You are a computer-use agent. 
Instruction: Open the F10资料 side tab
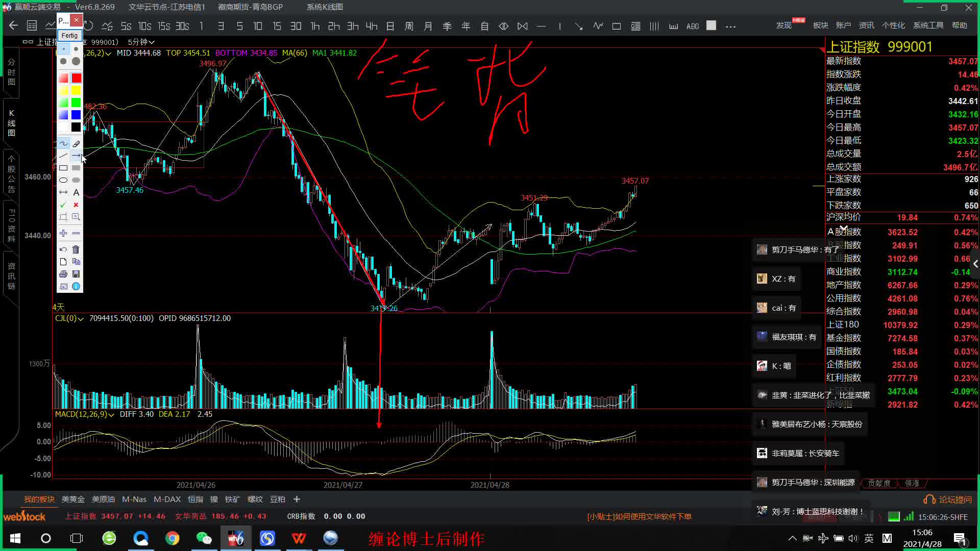tap(11, 224)
